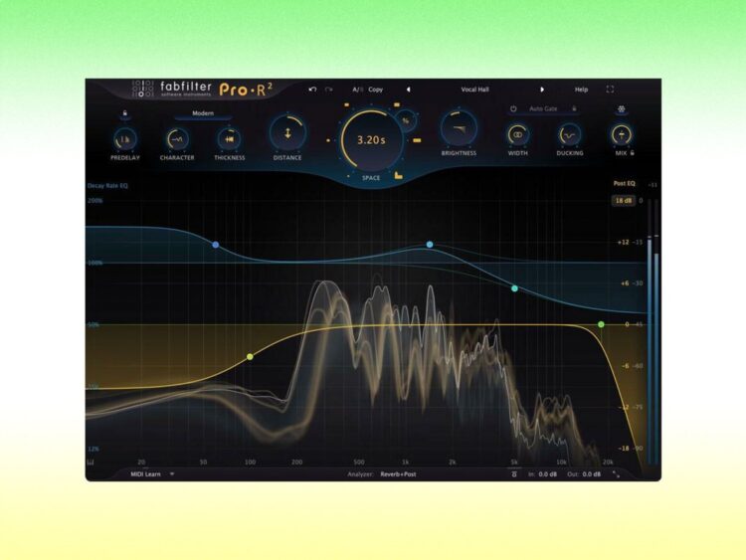746x560 pixels.
Task: Click the resize window corner icon
Action: tap(616, 474)
